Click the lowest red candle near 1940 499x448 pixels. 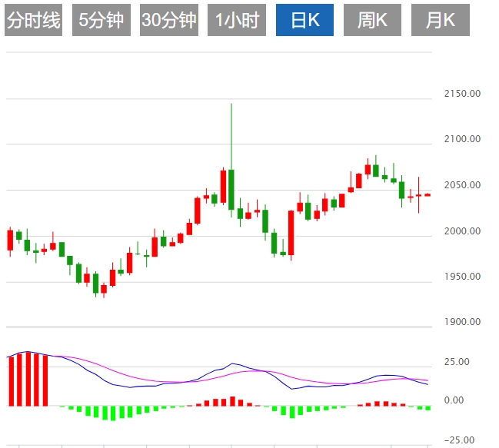[104, 289]
